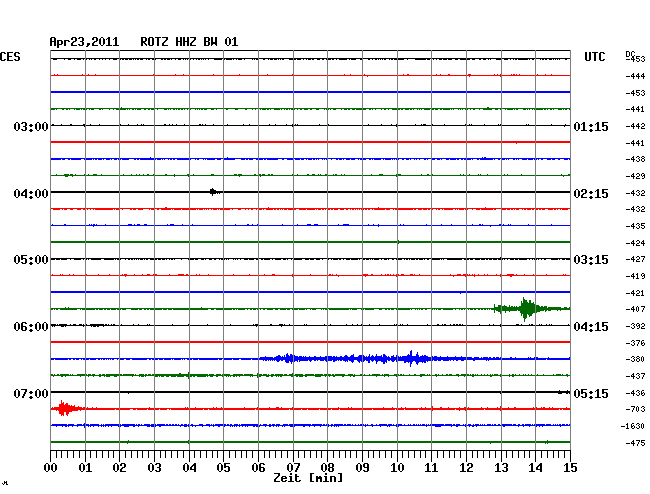
Task: Select the 06:00 local time label
Action: 31,327
